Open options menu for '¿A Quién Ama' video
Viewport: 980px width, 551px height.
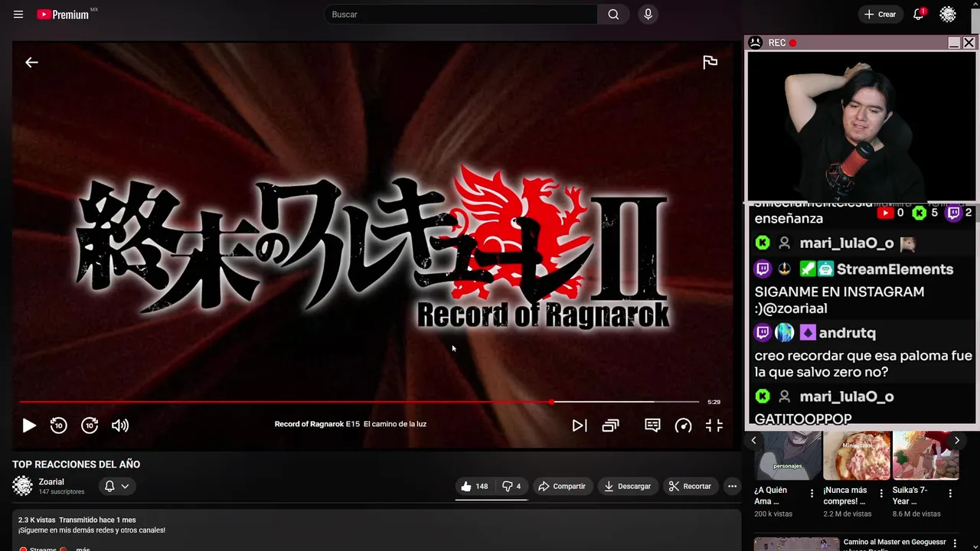812,494
